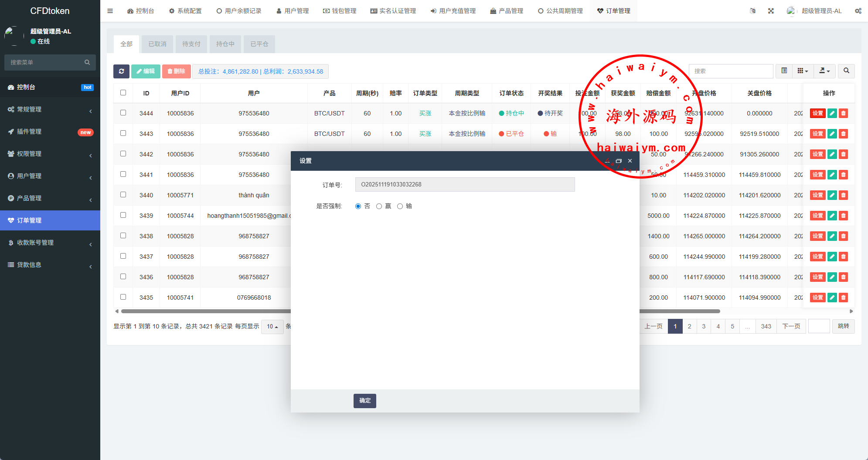Click the table search magnifier icon
Screen dimensions: 868x460
pos(846,71)
